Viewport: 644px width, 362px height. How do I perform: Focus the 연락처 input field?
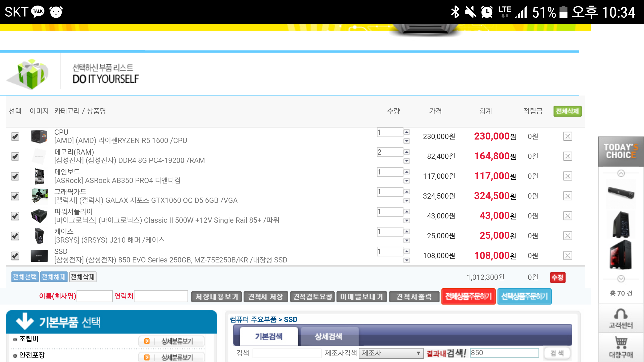tap(161, 296)
